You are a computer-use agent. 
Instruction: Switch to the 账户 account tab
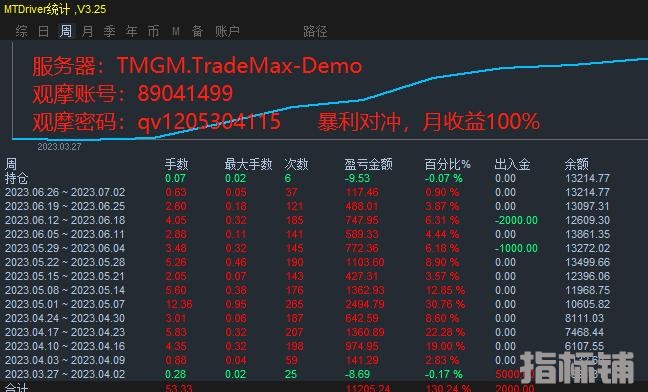(x=227, y=31)
